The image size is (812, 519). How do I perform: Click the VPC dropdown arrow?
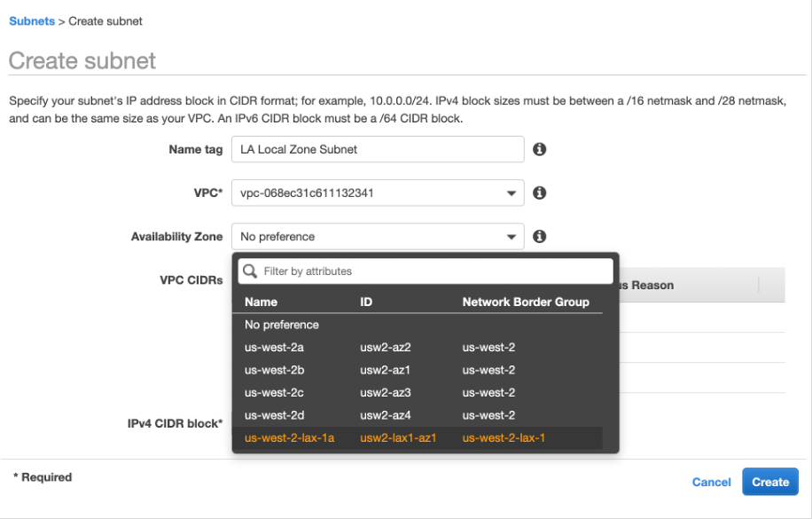coord(511,193)
